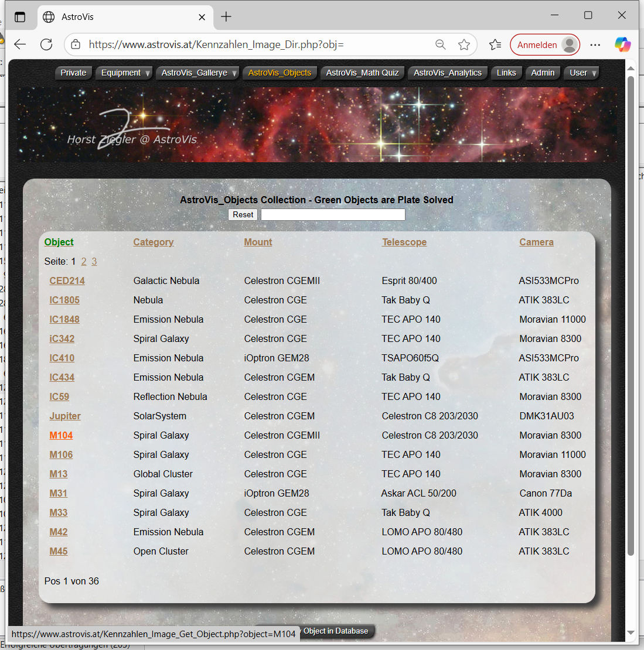This screenshot has width=644, height=650.
Task: Add page to favorites star icon
Action: click(464, 45)
